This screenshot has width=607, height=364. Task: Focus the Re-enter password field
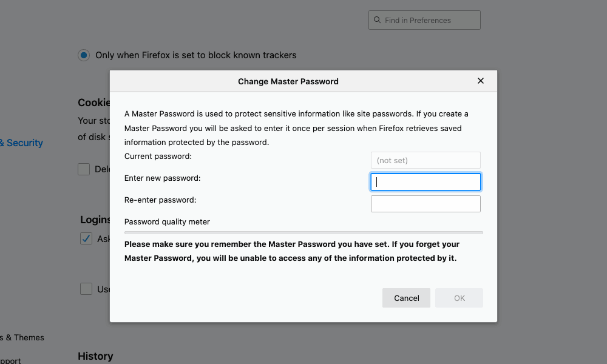426,204
